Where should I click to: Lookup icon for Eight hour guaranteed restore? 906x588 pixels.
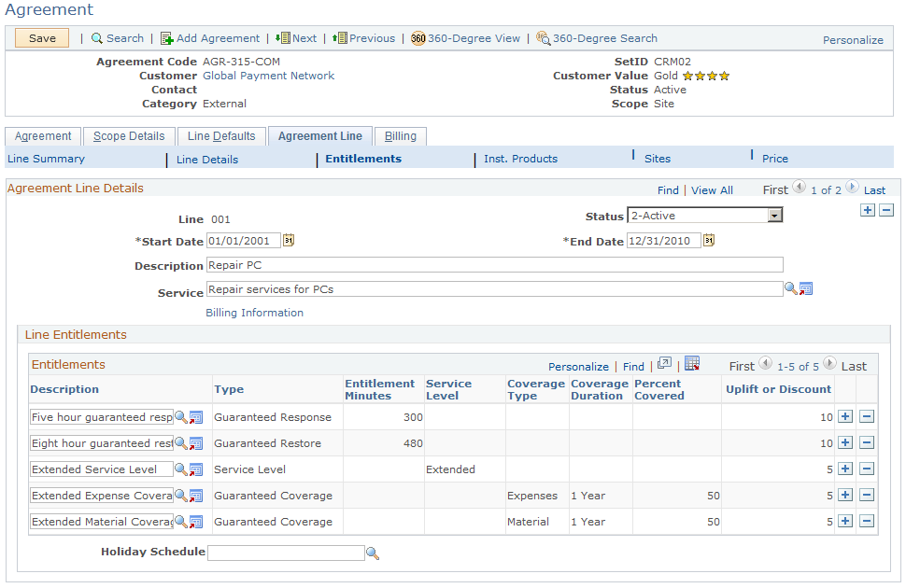point(181,443)
